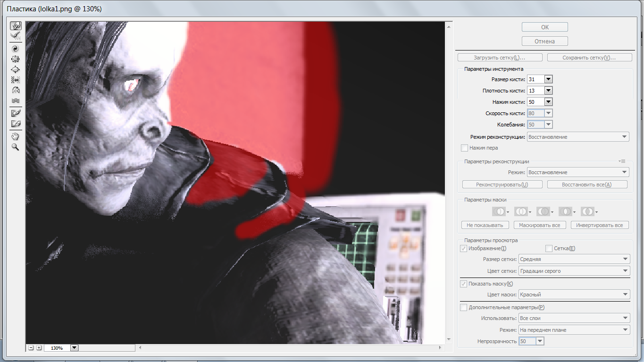
Task: Open the Размер сетки dropdown
Action: (574, 259)
